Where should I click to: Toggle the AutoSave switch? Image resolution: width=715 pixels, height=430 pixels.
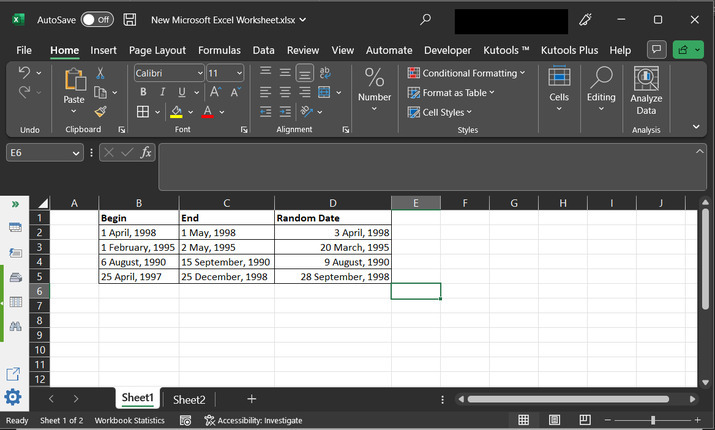pyautogui.click(x=96, y=19)
